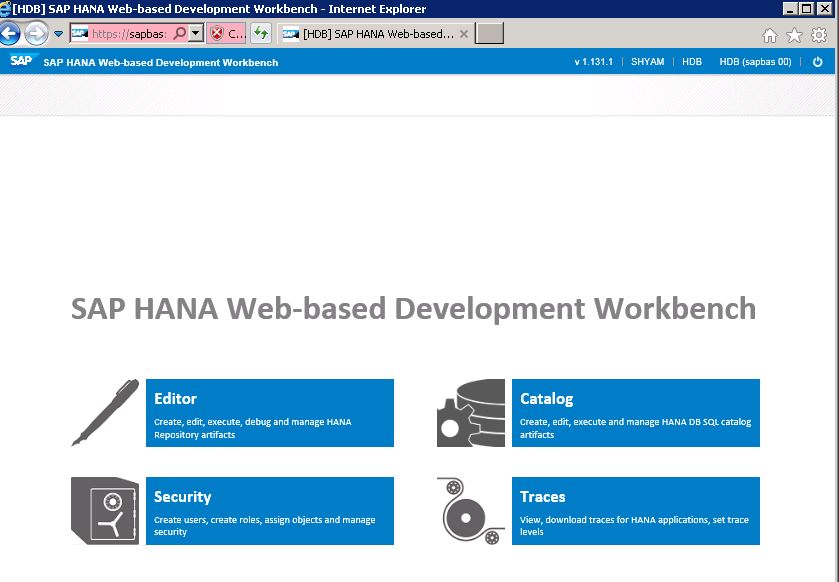839x582 pixels.
Task: Expand the address bar autocomplete dropdown
Action: 196,33
